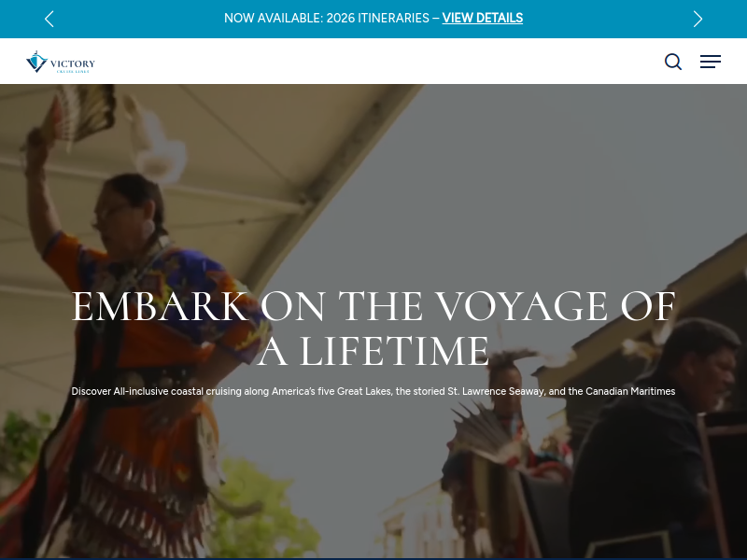Click the 'NOW AVAILABLE: 2026 ITINERARIES' banner text
Screen dimensions: 747x560
[326, 18]
